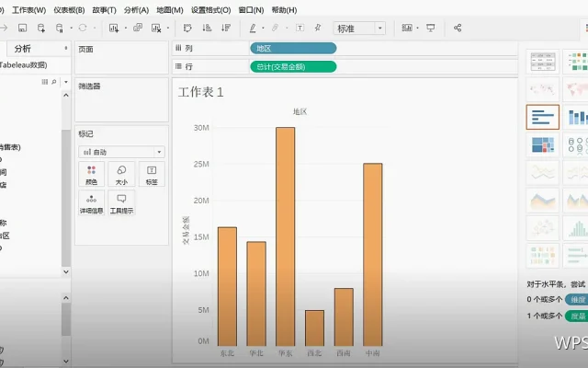Switch to the 分析 pane tab
The width and height of the screenshot is (588, 368).
[22, 49]
